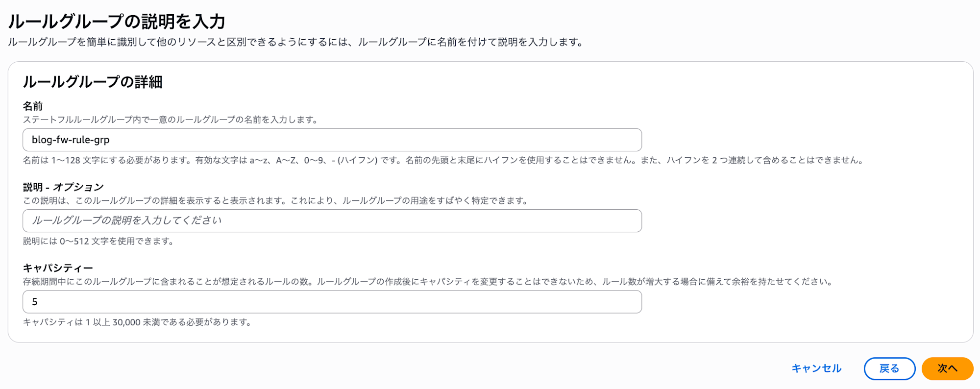The height and width of the screenshot is (389, 980).
Task: Click the capacity field showing 5
Action: pos(332,302)
